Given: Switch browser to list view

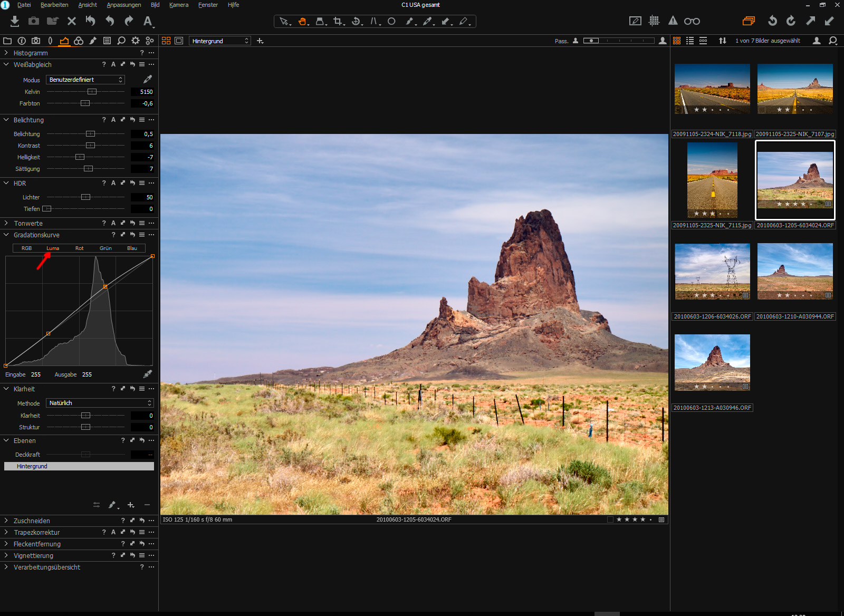Looking at the screenshot, I should (x=690, y=41).
